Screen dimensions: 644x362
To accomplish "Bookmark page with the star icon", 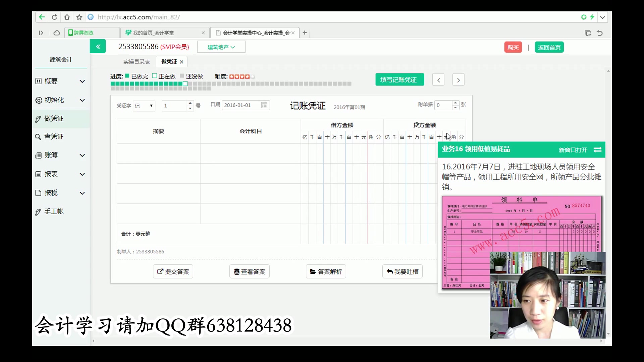I will point(79,17).
